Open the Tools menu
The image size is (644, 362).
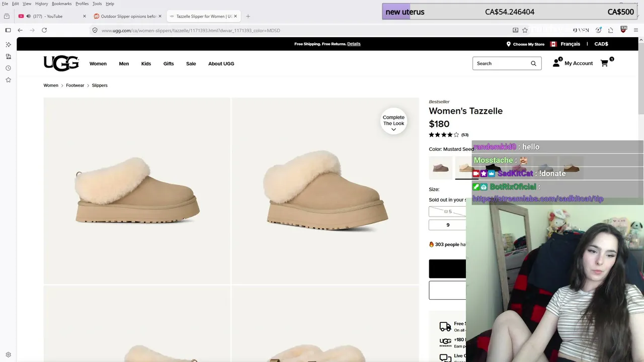(97, 4)
